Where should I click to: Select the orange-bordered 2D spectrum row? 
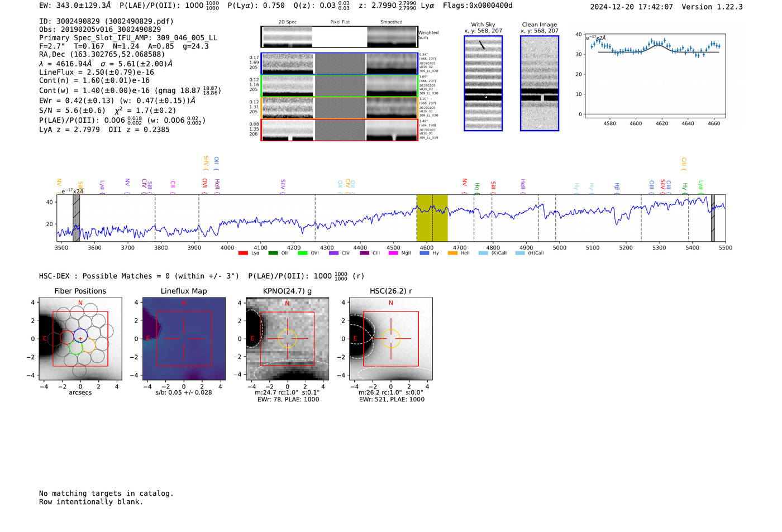pyautogui.click(x=340, y=108)
